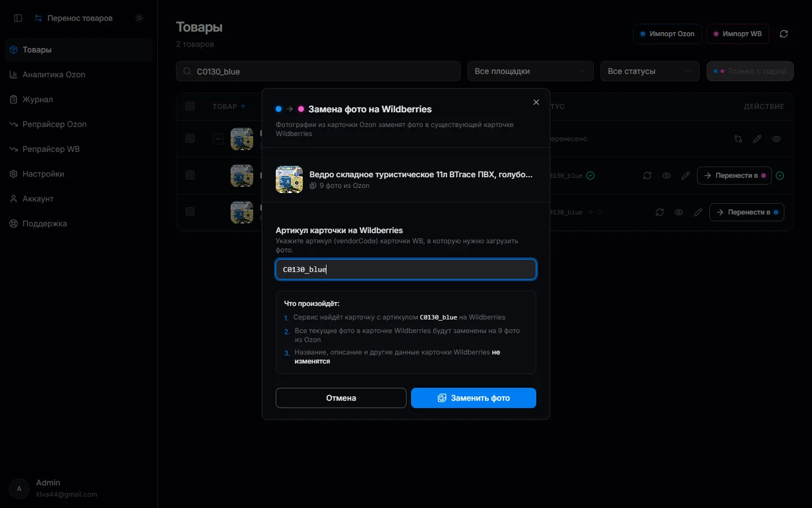Viewport: 812px width, 508px height.
Task: Click the blue-dot Перенести в button
Action: point(747,212)
